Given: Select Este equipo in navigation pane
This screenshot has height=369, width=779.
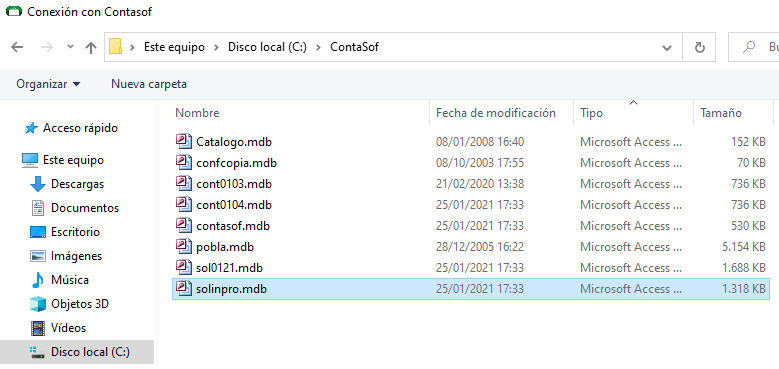Looking at the screenshot, I should (73, 160).
